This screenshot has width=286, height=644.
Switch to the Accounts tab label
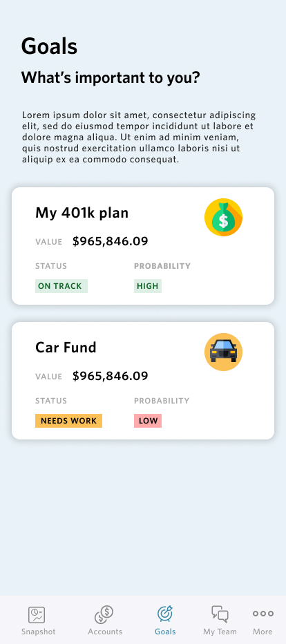(105, 632)
